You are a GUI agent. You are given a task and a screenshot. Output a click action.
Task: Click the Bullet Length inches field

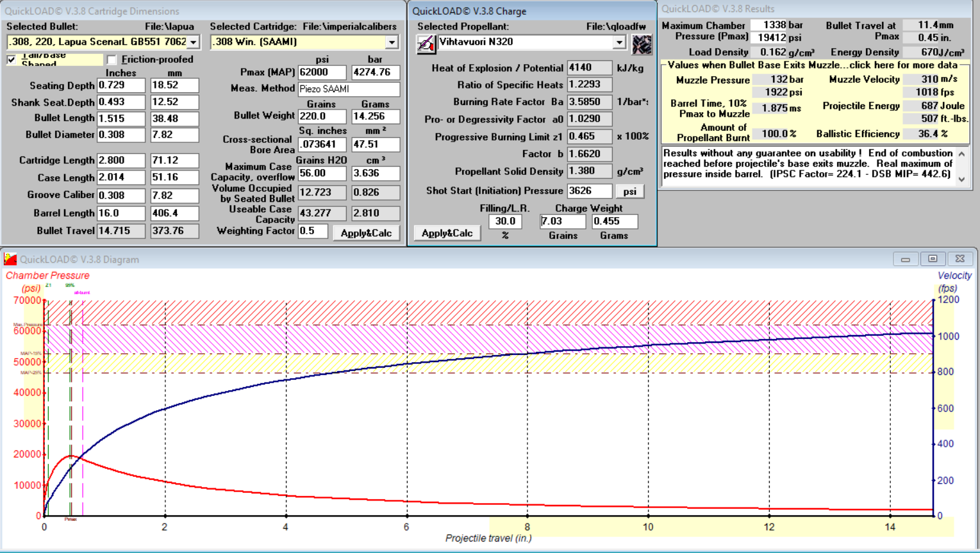click(x=121, y=119)
